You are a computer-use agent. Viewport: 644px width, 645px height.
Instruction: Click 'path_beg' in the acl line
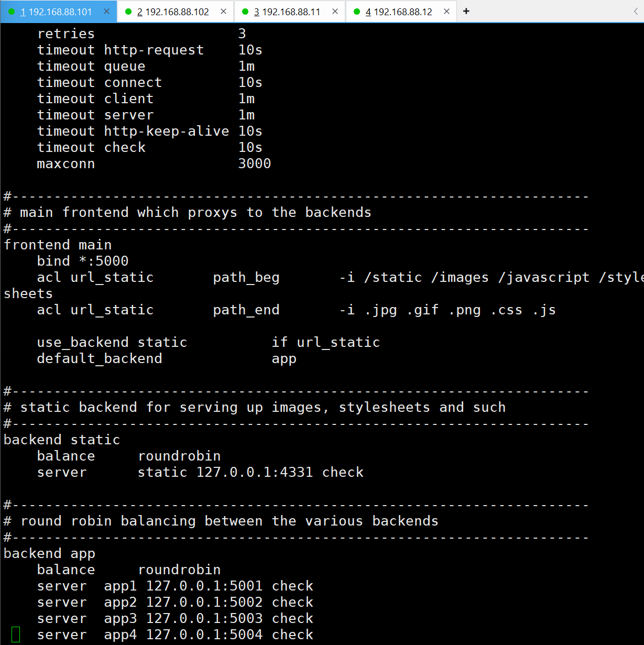coord(246,277)
